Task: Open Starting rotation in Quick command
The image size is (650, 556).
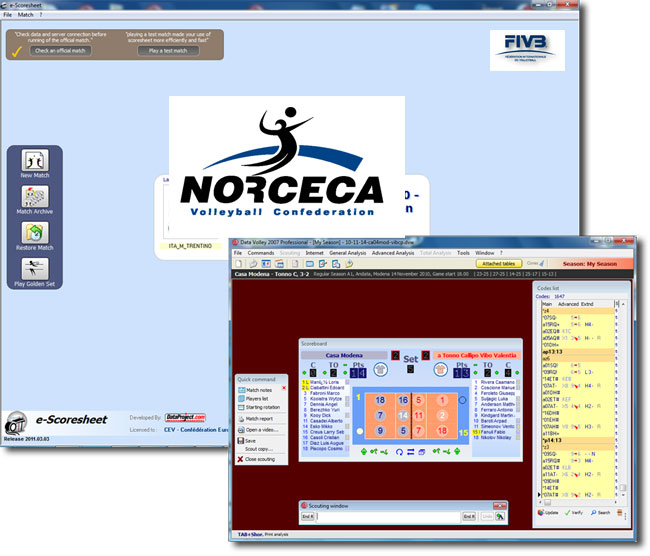Action: tap(259, 408)
